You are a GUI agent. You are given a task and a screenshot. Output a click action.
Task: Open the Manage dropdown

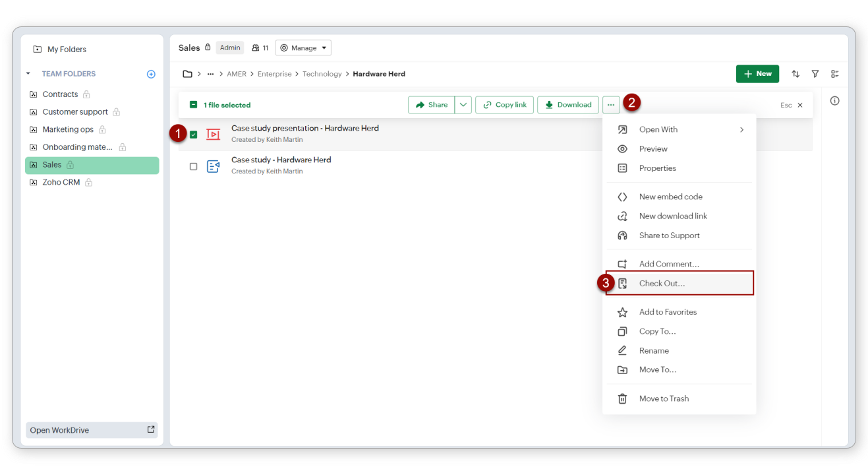303,48
